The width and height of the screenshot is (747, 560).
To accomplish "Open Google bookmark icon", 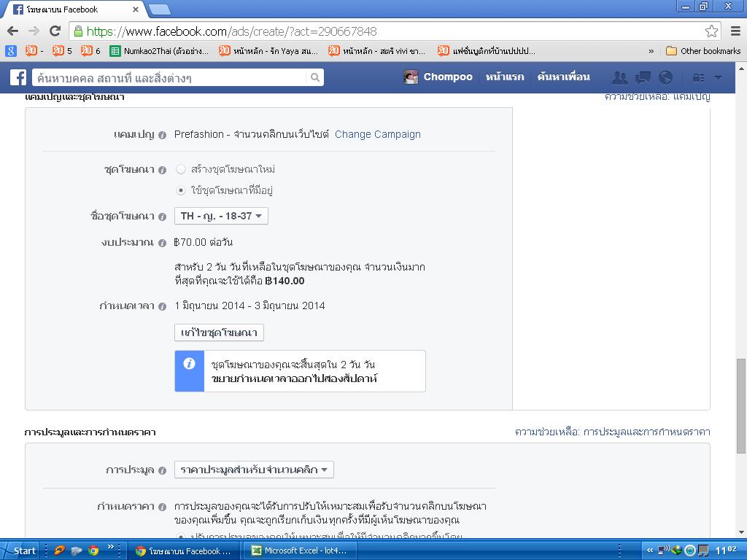I will coord(11,51).
